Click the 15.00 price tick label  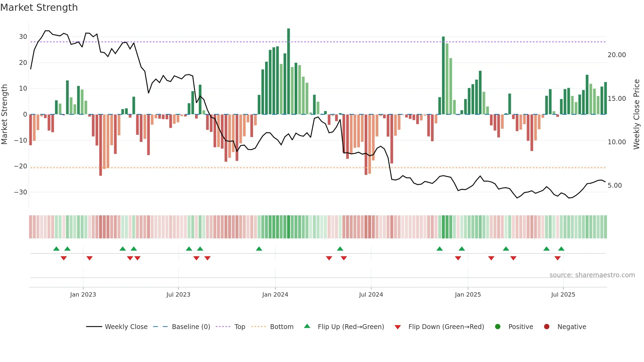point(617,98)
